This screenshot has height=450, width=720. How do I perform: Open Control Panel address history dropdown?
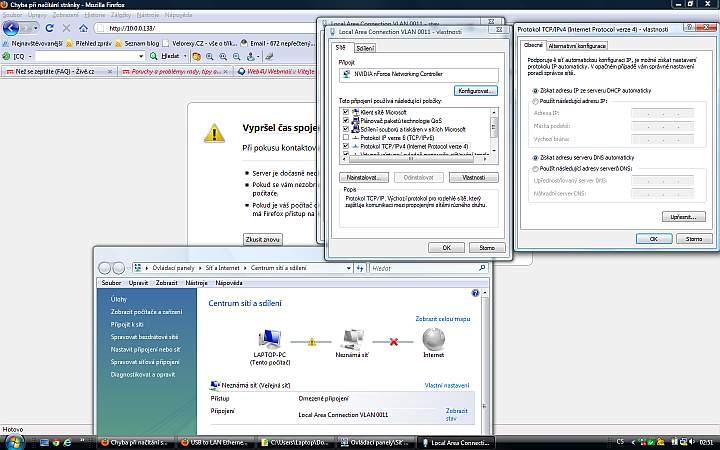pyautogui.click(x=349, y=268)
